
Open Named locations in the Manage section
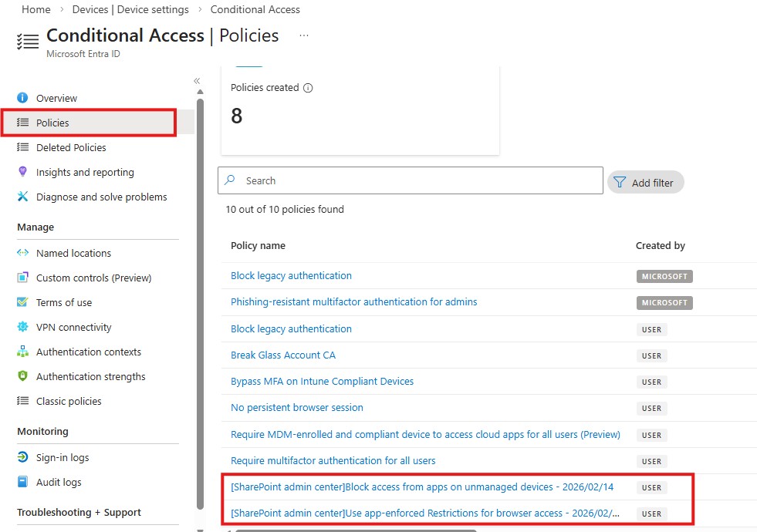pos(73,253)
